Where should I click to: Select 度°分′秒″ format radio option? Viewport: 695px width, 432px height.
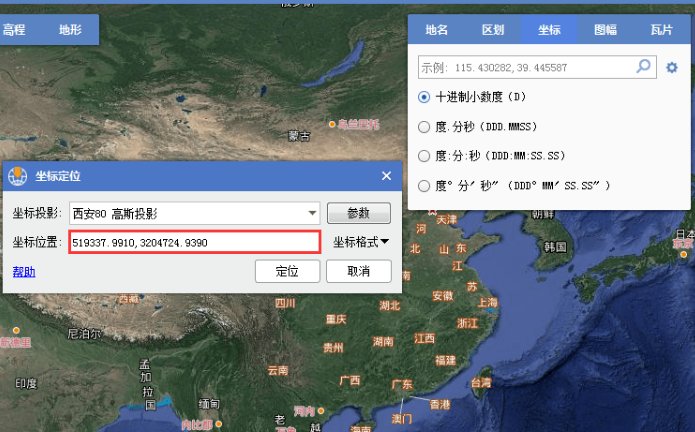pyautogui.click(x=424, y=186)
